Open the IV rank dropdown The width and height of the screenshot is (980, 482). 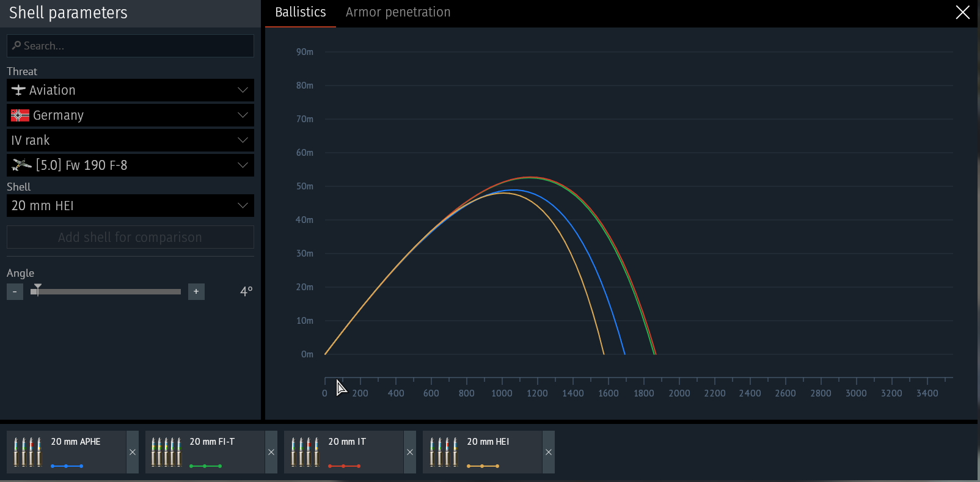(130, 141)
